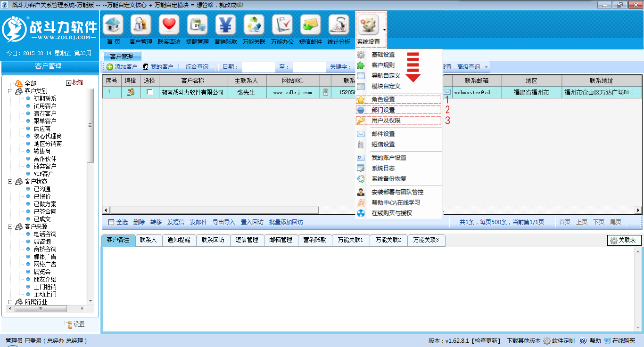Collapse the 客户来源 tree node
The width and height of the screenshot is (644, 347).
tap(10, 226)
